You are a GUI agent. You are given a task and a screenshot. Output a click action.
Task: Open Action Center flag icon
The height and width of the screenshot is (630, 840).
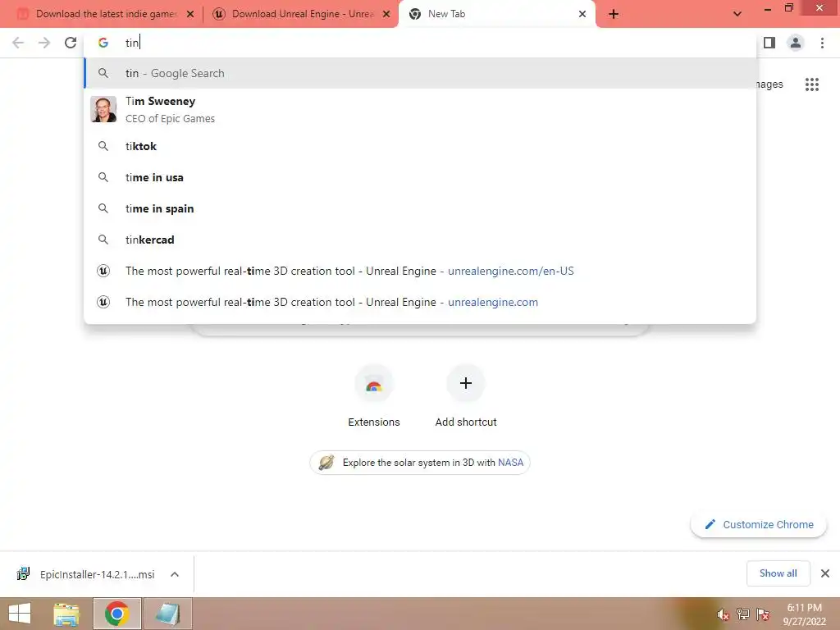pyautogui.click(x=763, y=614)
